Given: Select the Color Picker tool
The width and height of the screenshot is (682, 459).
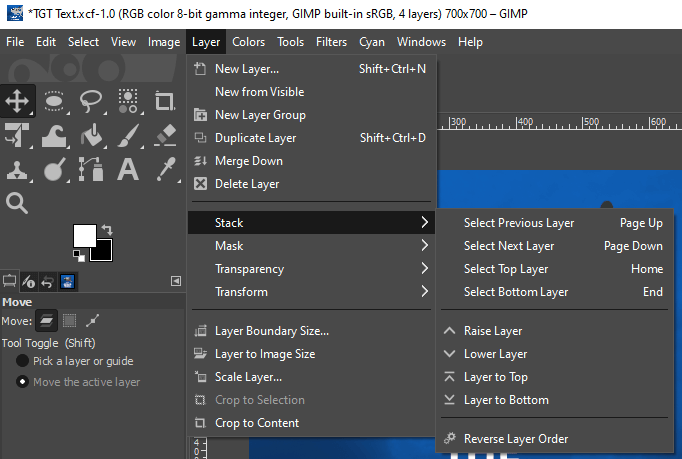Looking at the screenshot, I should point(165,169).
